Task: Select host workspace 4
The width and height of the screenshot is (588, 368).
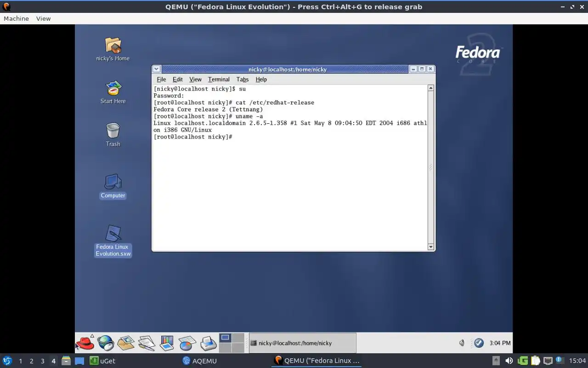Action: click(53, 361)
